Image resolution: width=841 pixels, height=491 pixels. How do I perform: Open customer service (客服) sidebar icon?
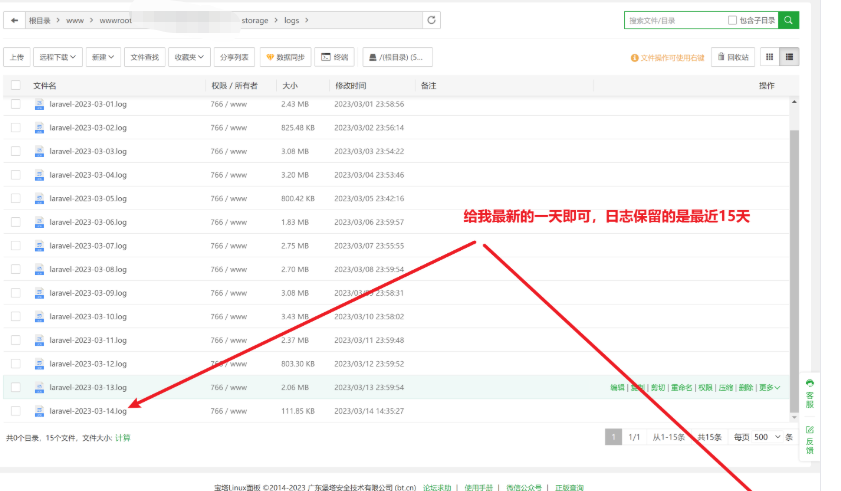[x=810, y=393]
